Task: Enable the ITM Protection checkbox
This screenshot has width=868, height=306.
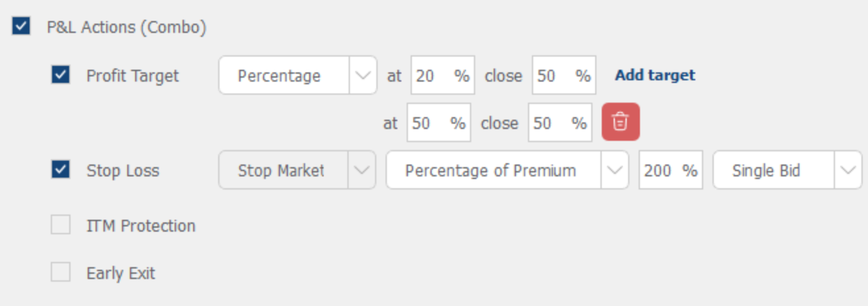Action: pos(61,226)
